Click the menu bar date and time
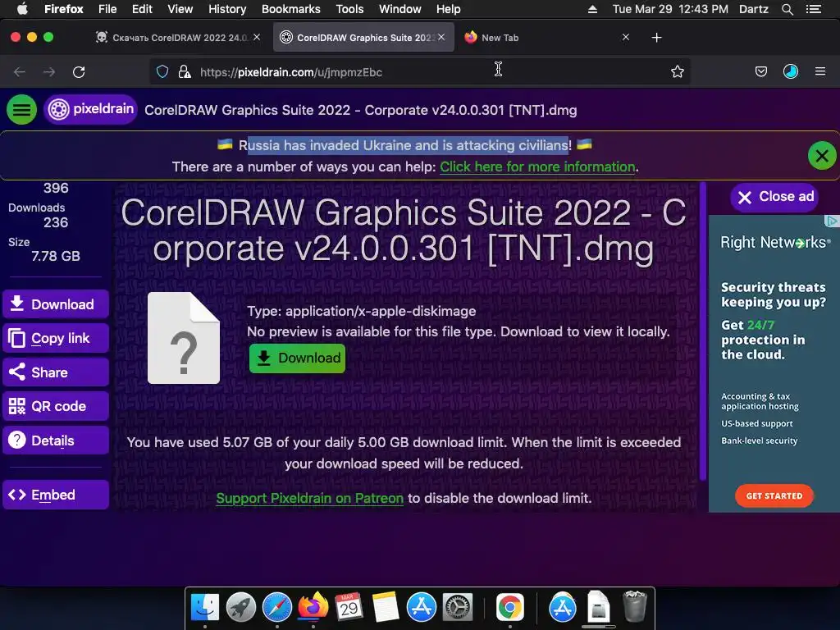 pos(670,9)
